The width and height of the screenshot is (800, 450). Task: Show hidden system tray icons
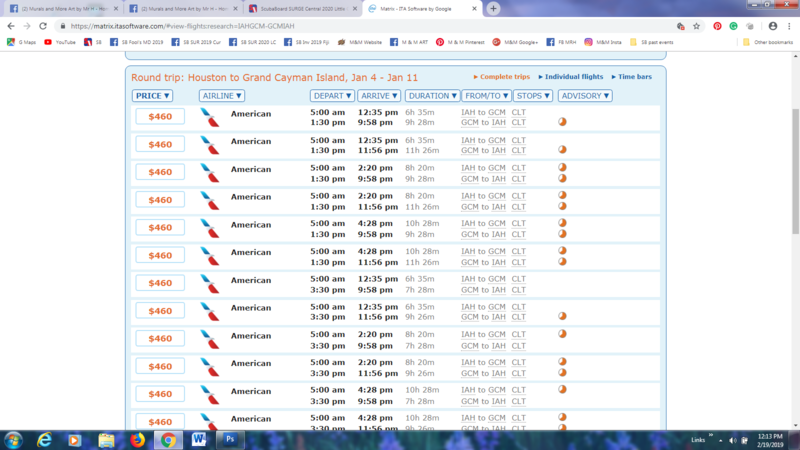(720, 440)
